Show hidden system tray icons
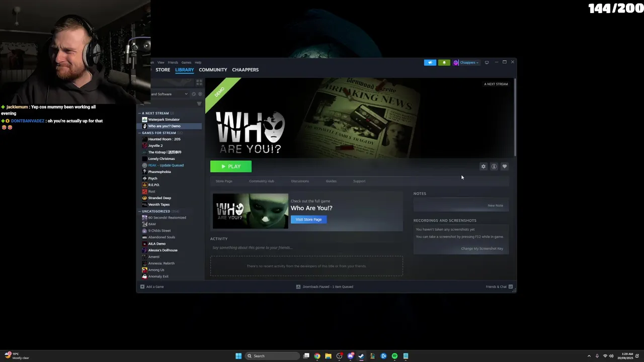Screen dimensions: 644x362 pyautogui.click(x=589, y=356)
